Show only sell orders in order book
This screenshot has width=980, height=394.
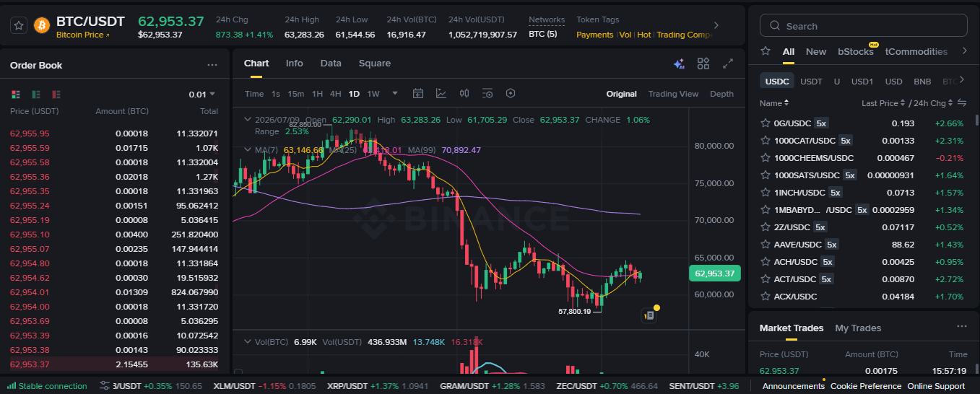coord(56,95)
